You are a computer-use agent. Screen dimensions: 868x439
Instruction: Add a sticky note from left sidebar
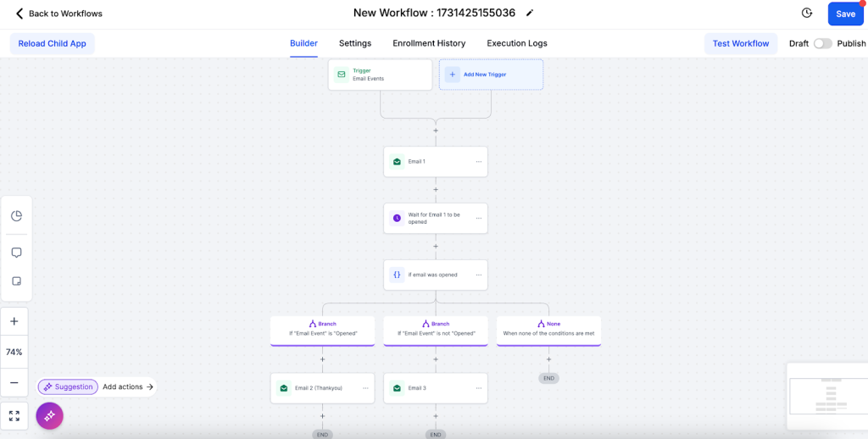click(x=16, y=281)
